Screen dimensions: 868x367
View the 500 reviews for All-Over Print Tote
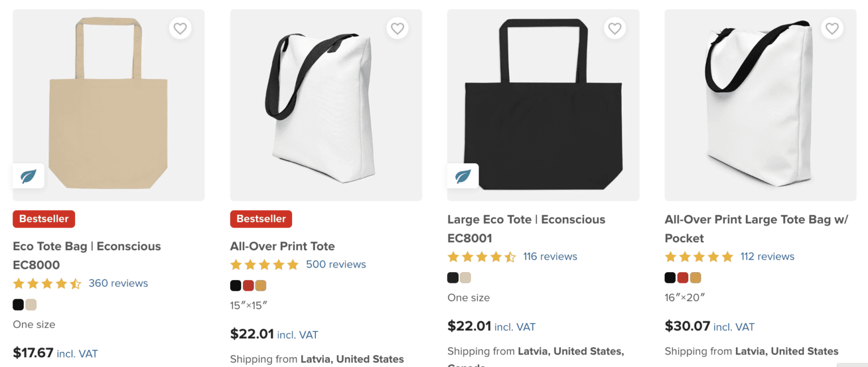click(x=336, y=264)
